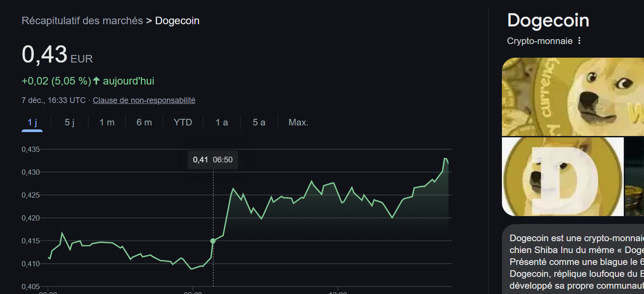Click the Dogecoin breadcrumb text
This screenshot has width=644, height=294.
pos(177,21)
